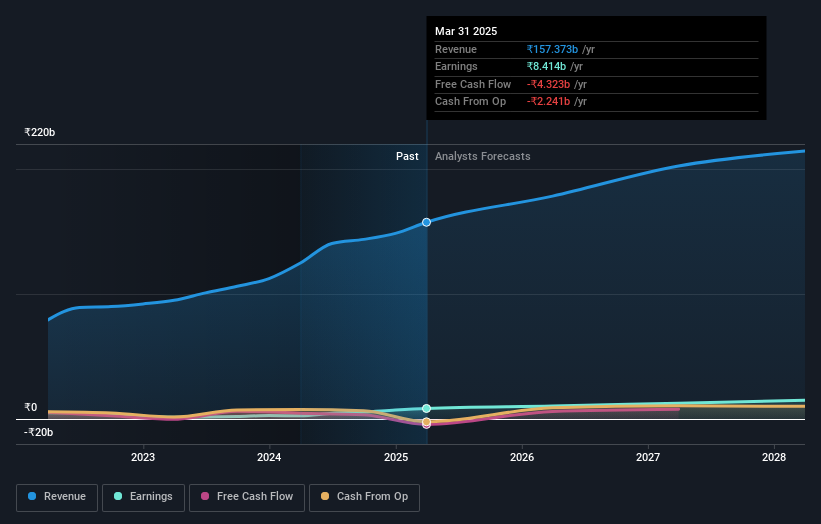Click the Revenue row label in tooltip
The width and height of the screenshot is (821, 524).
tap(456, 49)
